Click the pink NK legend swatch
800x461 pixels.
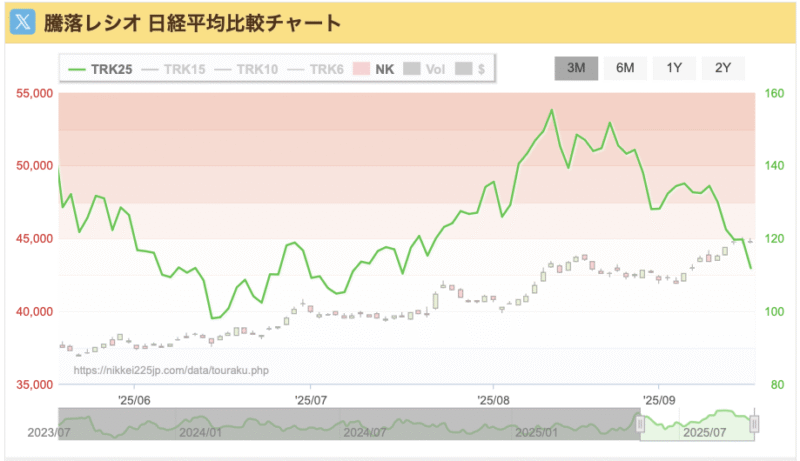[x=361, y=69]
